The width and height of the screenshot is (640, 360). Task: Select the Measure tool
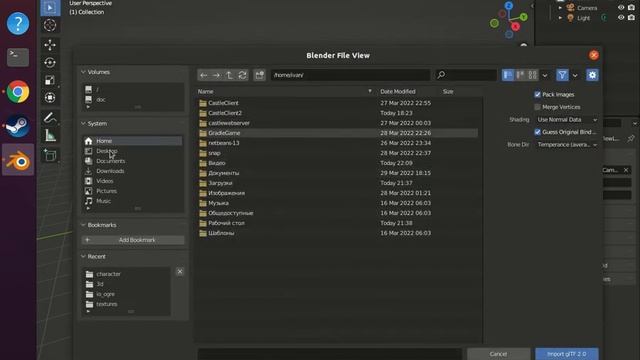point(50,136)
